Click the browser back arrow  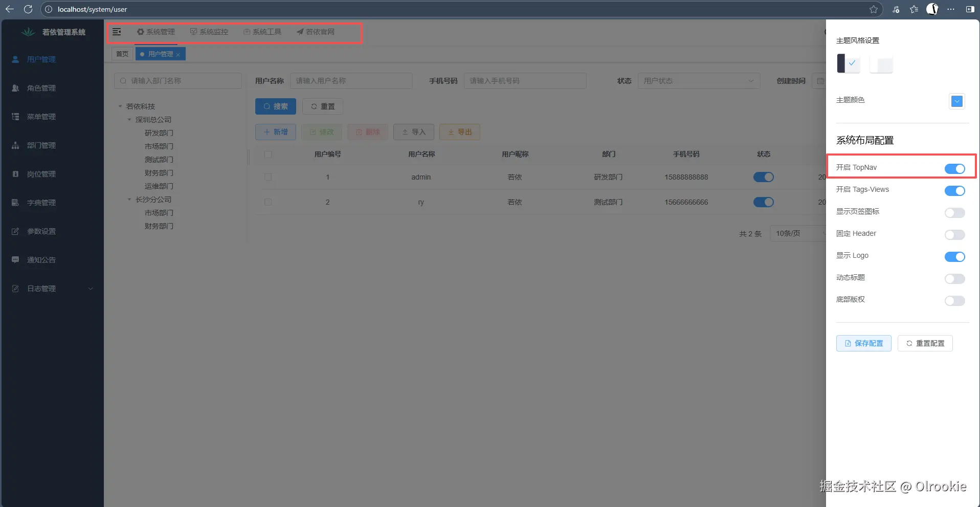10,9
